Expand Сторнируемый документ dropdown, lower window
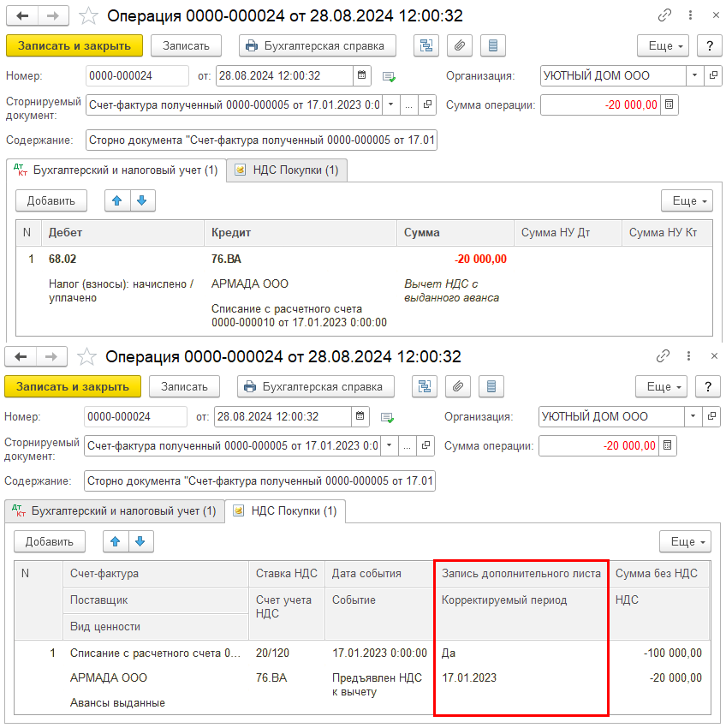 [389, 445]
